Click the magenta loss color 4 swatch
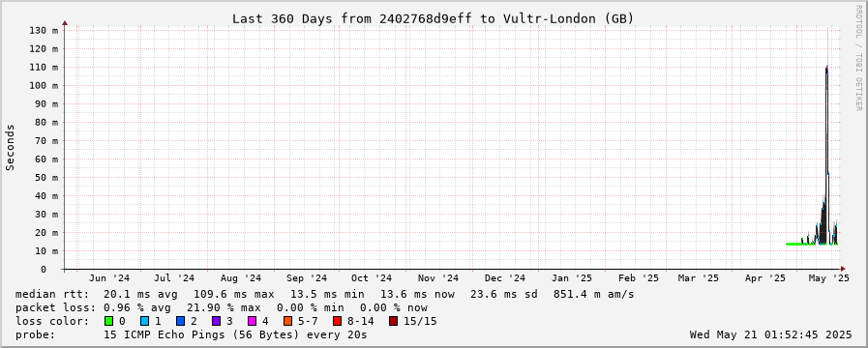 tap(252, 321)
